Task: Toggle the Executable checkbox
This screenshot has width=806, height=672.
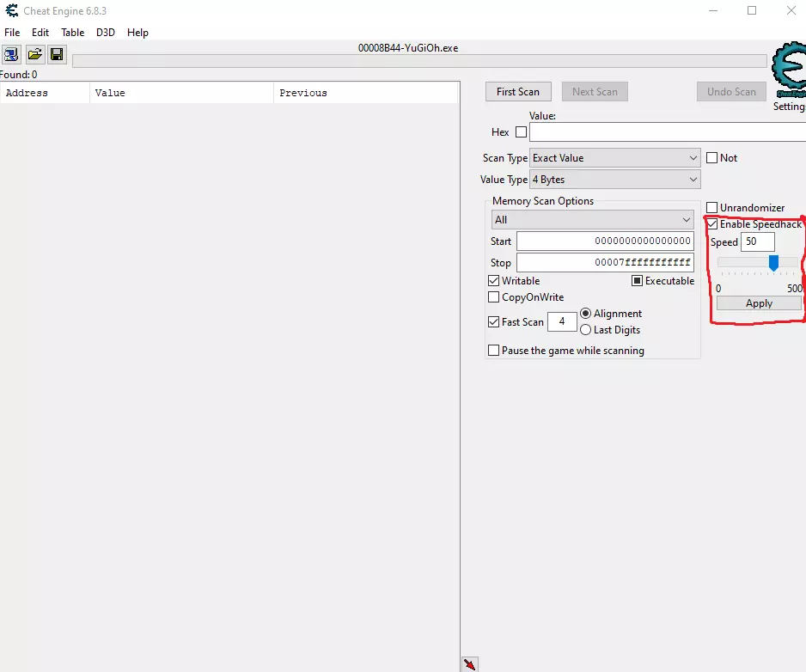Action: (x=637, y=281)
